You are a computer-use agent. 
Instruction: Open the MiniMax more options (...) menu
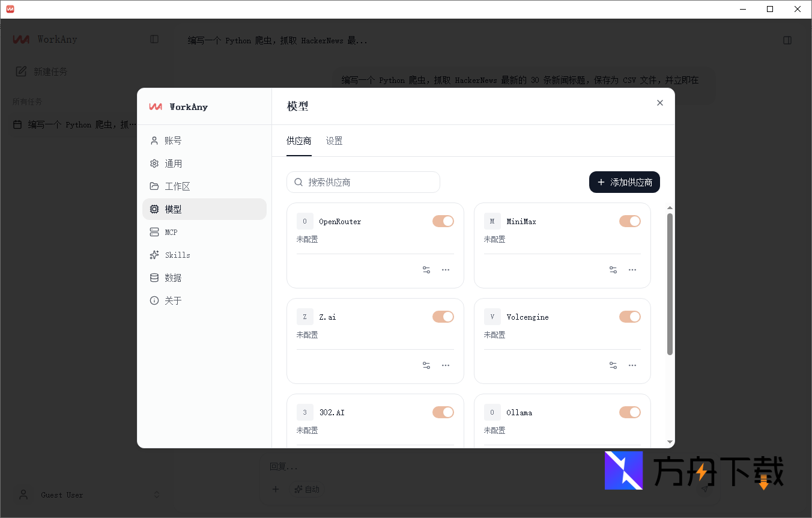[x=632, y=270]
